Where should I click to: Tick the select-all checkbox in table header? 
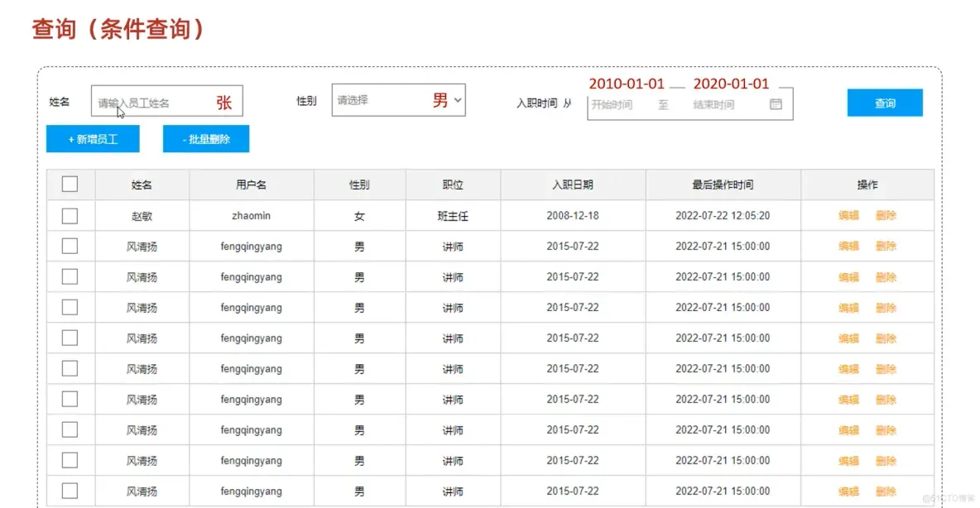(70, 185)
